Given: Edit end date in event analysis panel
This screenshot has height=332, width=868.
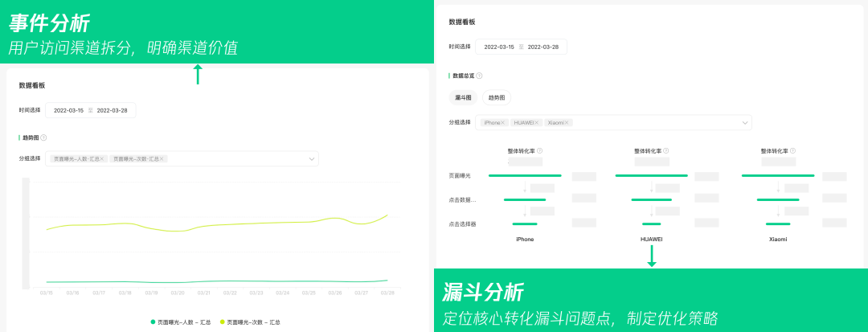Looking at the screenshot, I should click(x=113, y=111).
